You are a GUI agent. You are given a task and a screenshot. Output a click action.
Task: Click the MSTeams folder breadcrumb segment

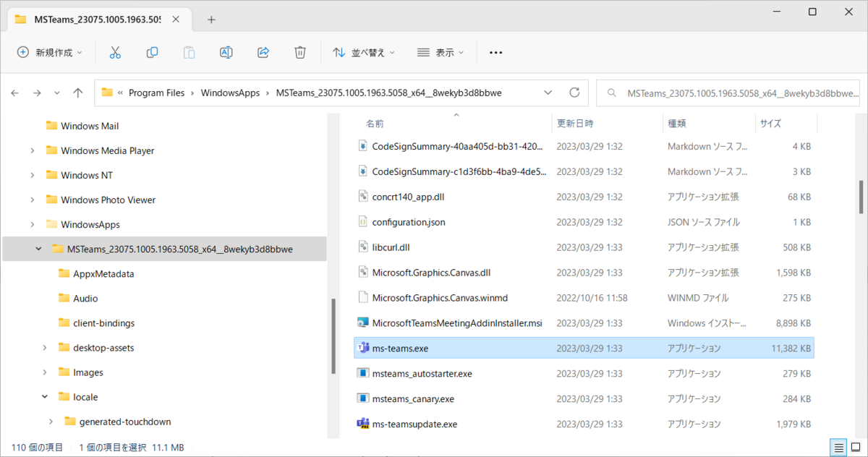click(x=388, y=93)
